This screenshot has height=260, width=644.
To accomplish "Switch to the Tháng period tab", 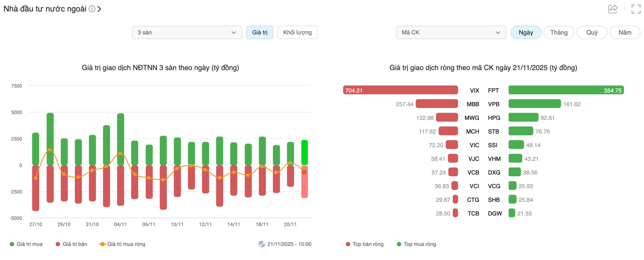I will coord(559,33).
